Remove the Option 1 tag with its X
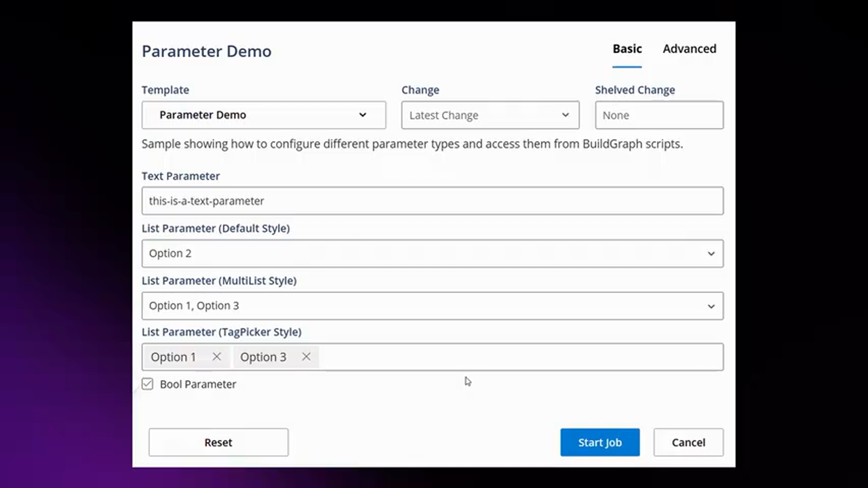 click(x=216, y=357)
